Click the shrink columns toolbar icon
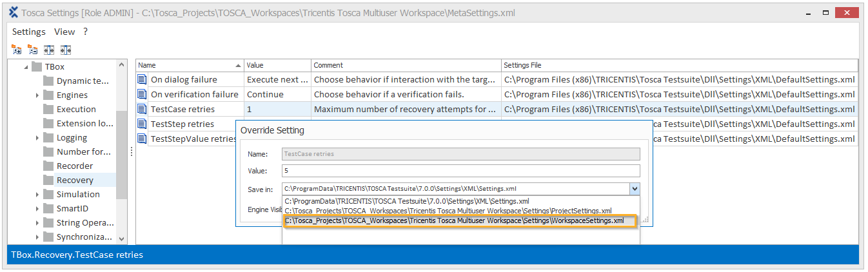 pyautogui.click(x=65, y=50)
